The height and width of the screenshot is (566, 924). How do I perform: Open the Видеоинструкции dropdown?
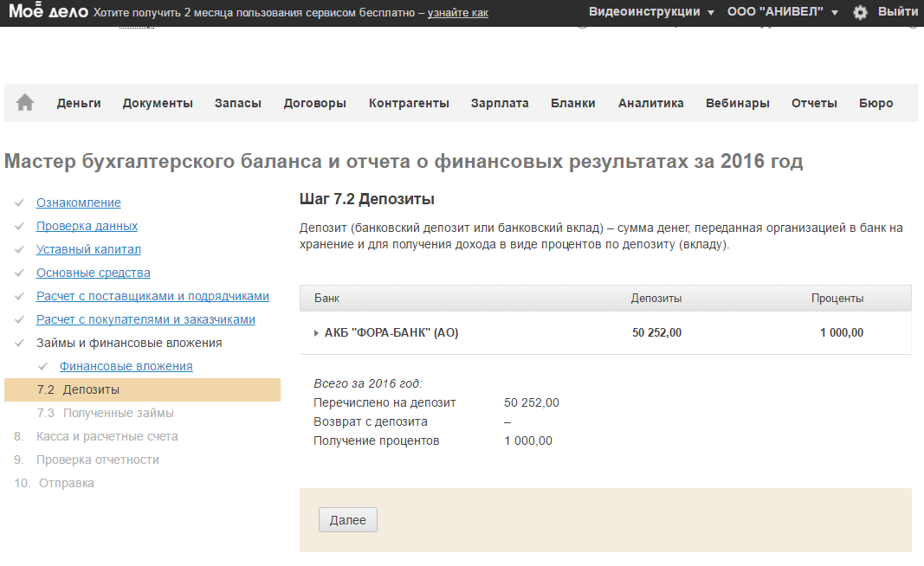coord(651,12)
